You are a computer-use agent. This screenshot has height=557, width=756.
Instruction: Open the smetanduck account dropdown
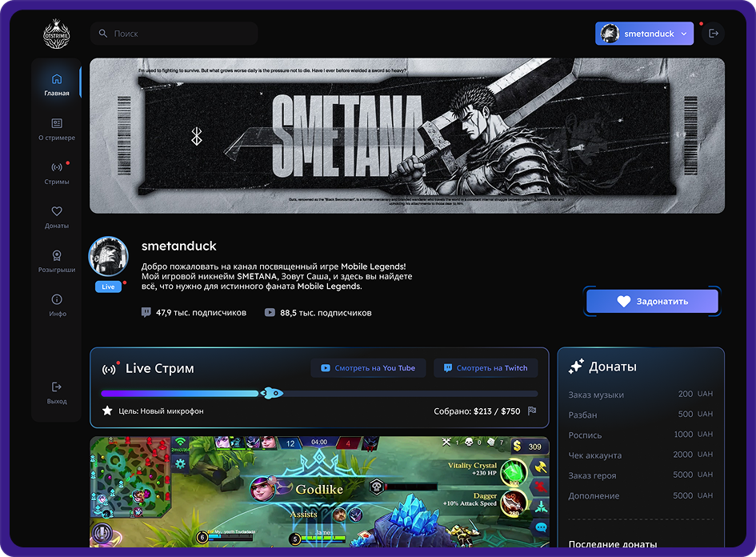point(644,34)
